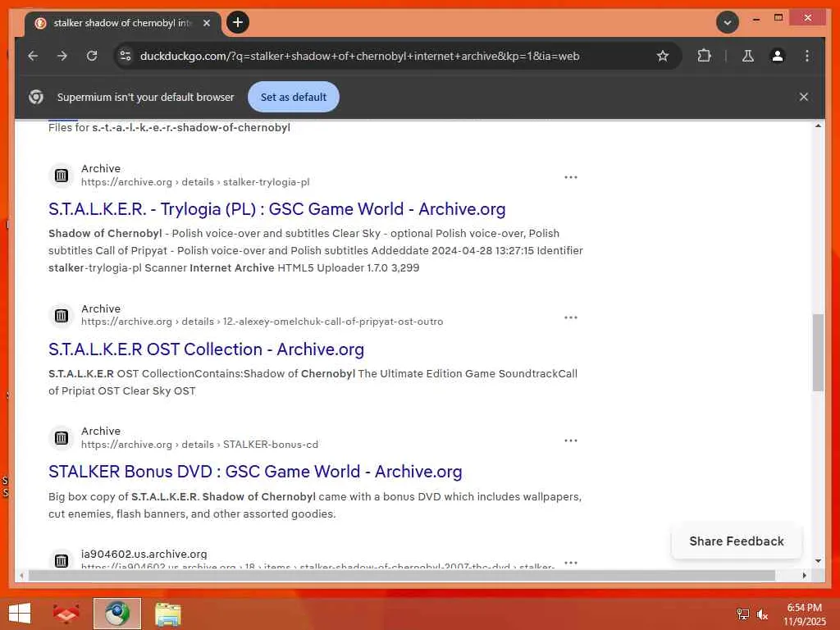
Task: Open S.T.A.L.K.E.R. - Trylogia (PL) result
Action: [x=277, y=209]
